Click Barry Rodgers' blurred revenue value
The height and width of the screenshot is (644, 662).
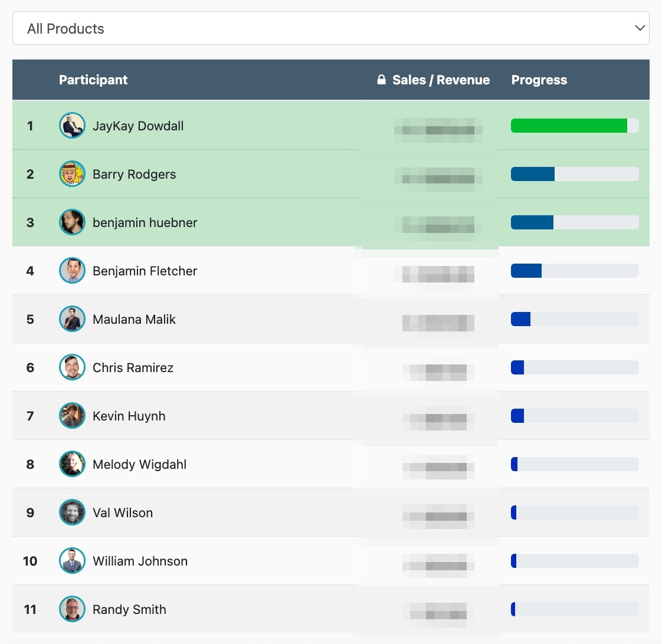click(438, 179)
